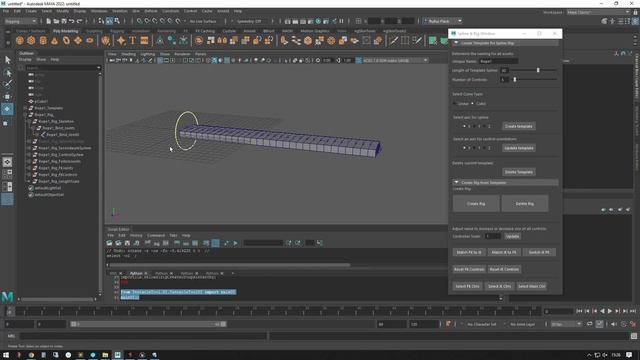640x360 pixels.
Task: Switch to four-view panel layout
Action: (7, 174)
